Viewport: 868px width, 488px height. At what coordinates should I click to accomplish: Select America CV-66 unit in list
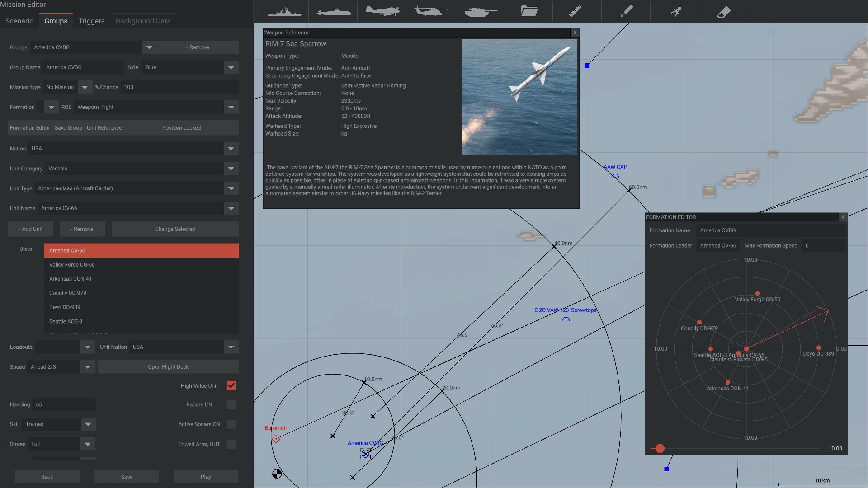click(x=141, y=250)
